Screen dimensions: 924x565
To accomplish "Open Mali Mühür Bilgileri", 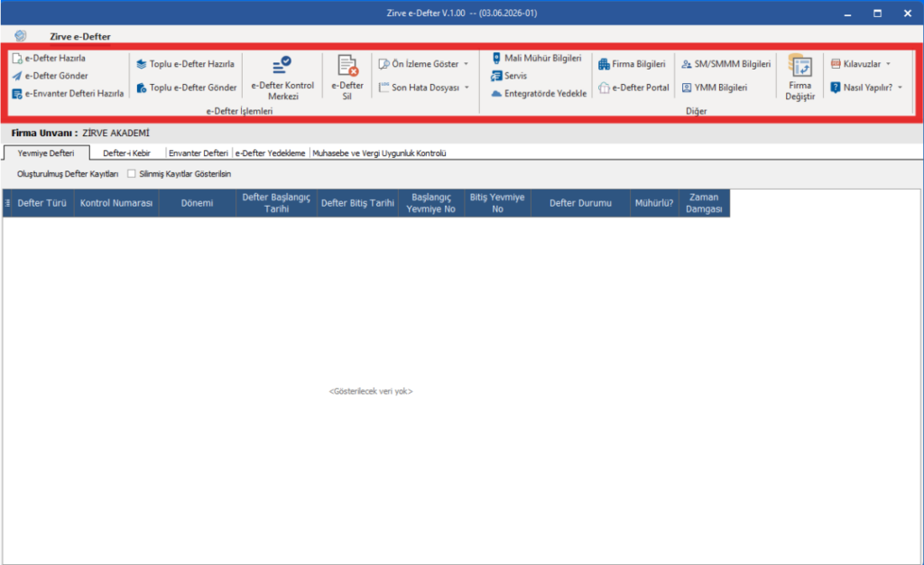I will 536,58.
